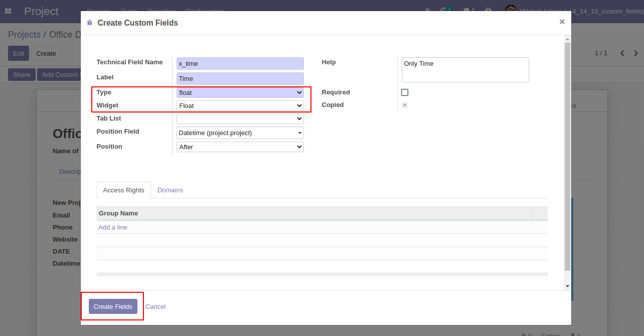Screen dimensions: 644x336
Task: Switch to the Domains tab
Action: tap(170, 190)
